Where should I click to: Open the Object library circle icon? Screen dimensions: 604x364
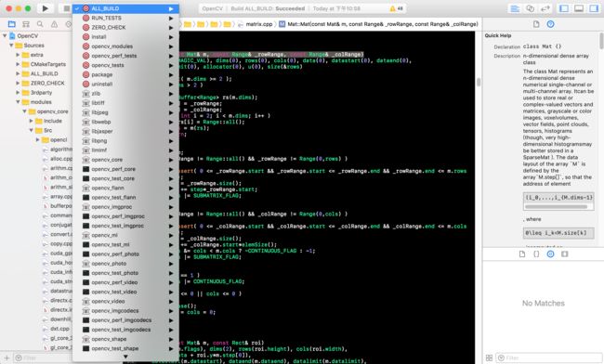(550, 253)
